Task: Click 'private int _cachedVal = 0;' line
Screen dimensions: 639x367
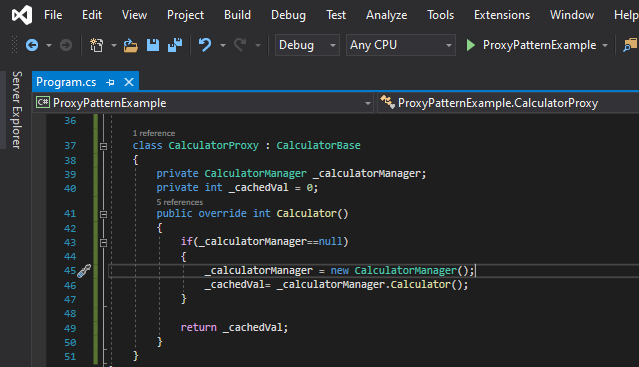Action: pos(237,188)
